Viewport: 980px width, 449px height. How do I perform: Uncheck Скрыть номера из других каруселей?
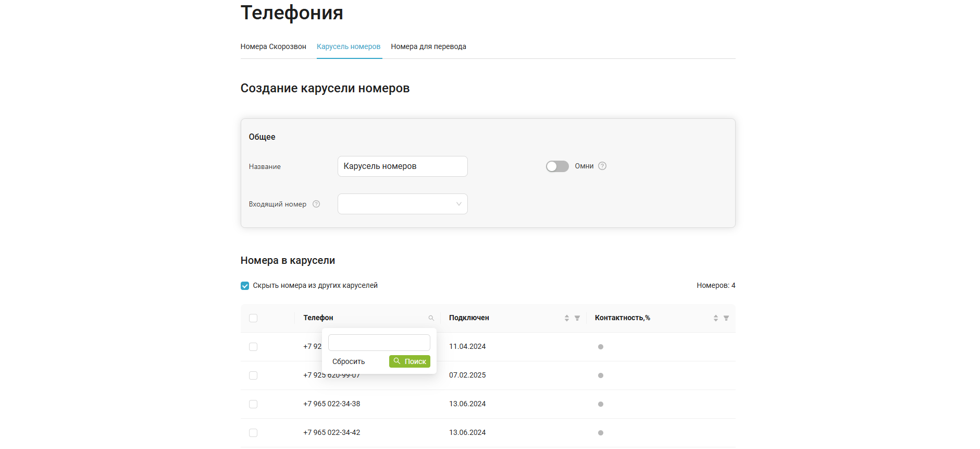[245, 286]
